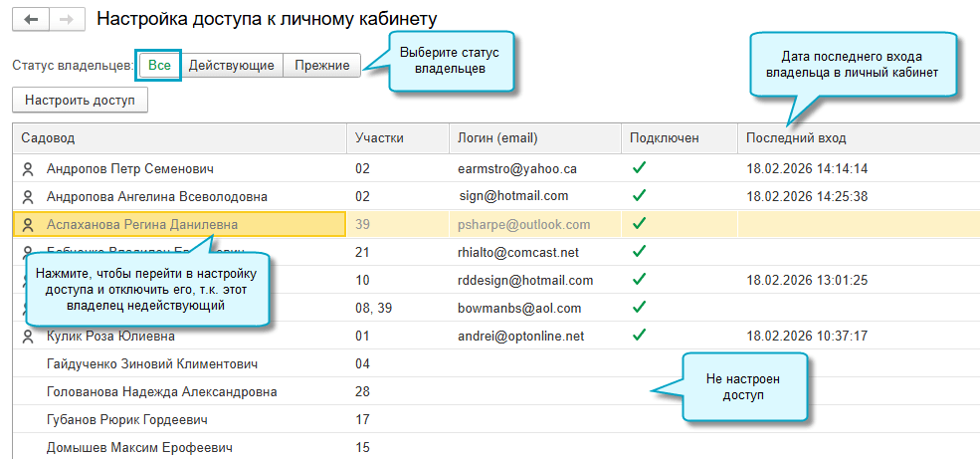The image size is (980, 459).
Task: Click the sign@hotmail.com login cell
Action: pos(513,196)
